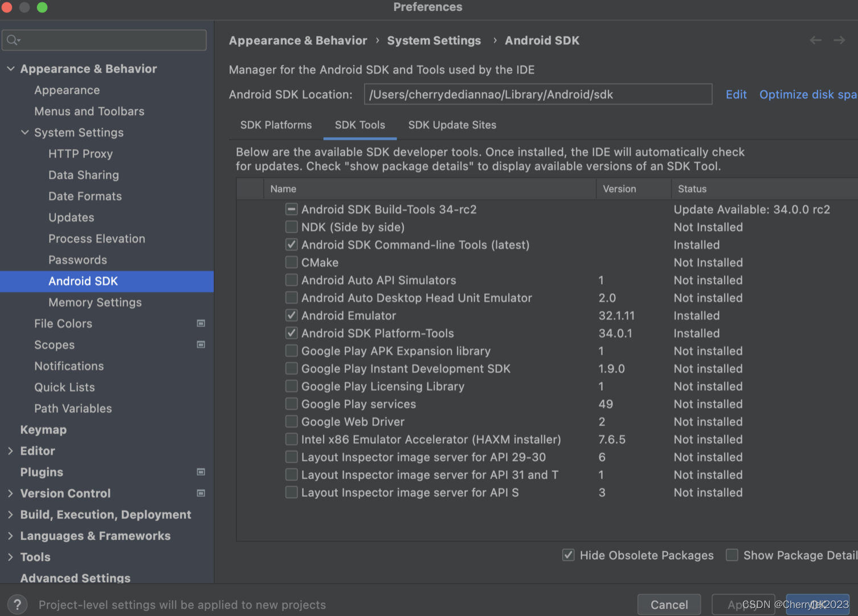Expand Languages & Frameworks
The image size is (858, 616).
click(10, 535)
